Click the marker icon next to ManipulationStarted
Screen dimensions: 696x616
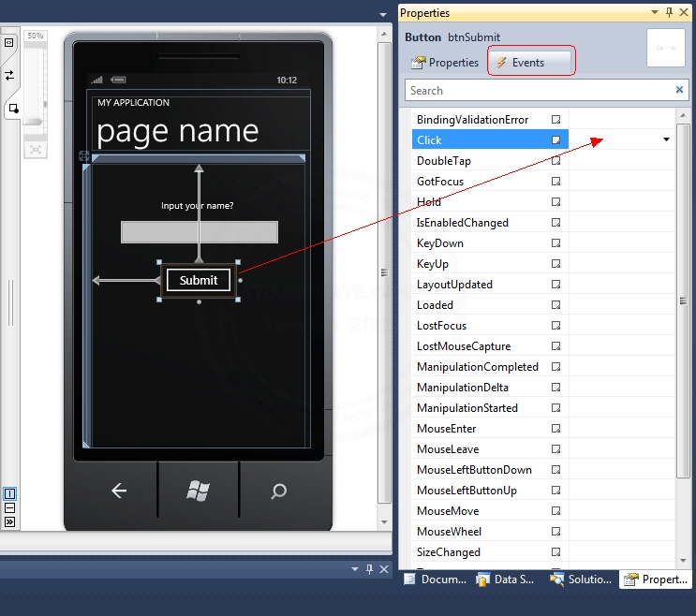coord(555,407)
